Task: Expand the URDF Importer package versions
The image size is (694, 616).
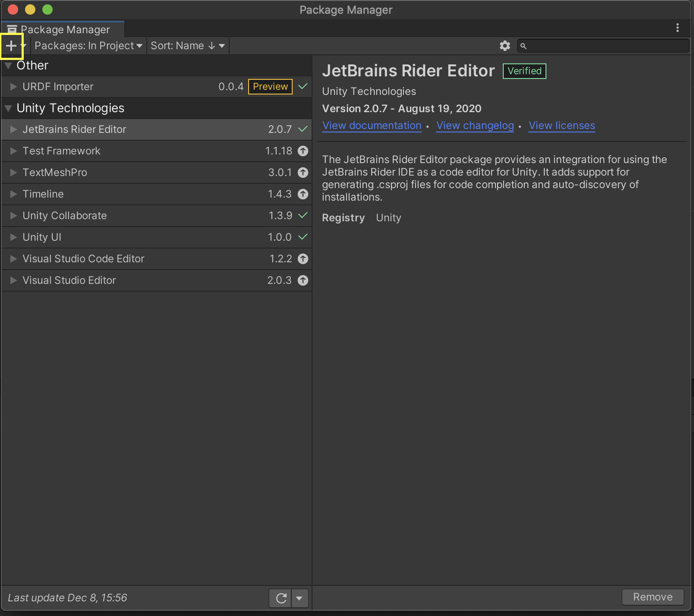Action: coord(13,87)
